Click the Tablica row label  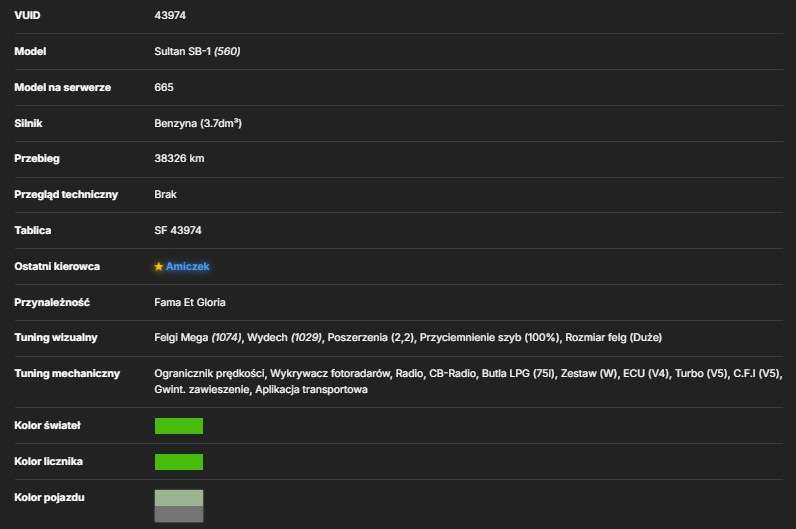[x=32, y=230]
